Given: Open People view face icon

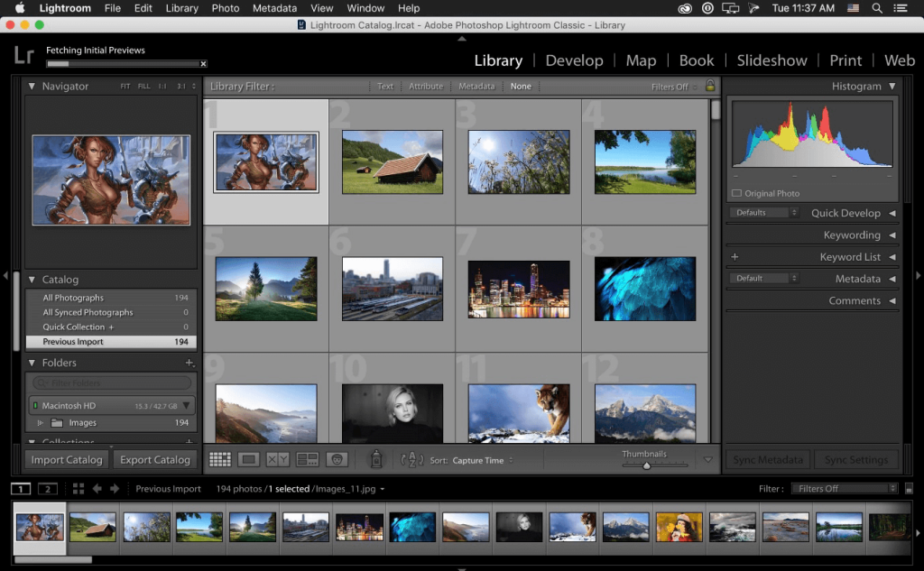Looking at the screenshot, I should (x=337, y=459).
